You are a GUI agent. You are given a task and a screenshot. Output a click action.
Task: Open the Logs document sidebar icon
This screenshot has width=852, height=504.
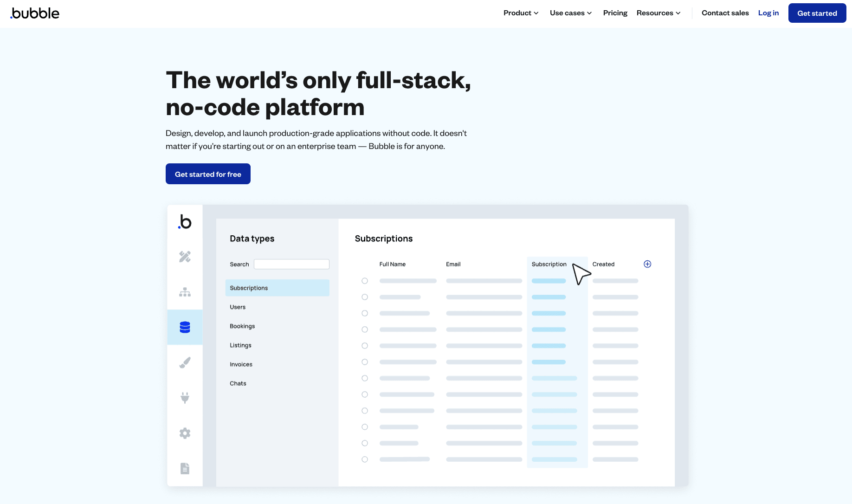[185, 468]
